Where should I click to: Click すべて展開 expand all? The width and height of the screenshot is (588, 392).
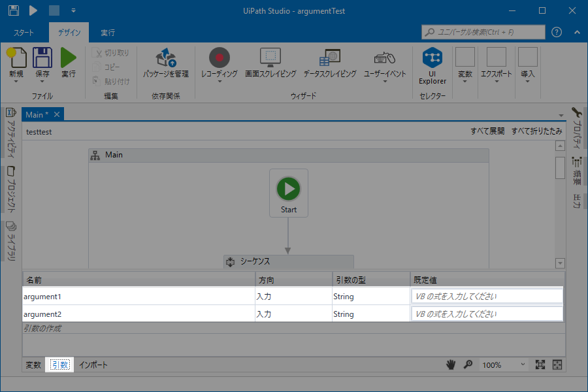[x=487, y=131]
